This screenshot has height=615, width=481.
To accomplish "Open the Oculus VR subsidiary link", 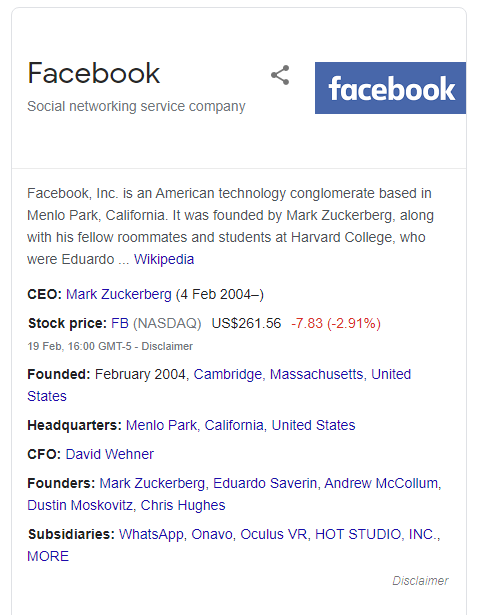I will click(273, 534).
